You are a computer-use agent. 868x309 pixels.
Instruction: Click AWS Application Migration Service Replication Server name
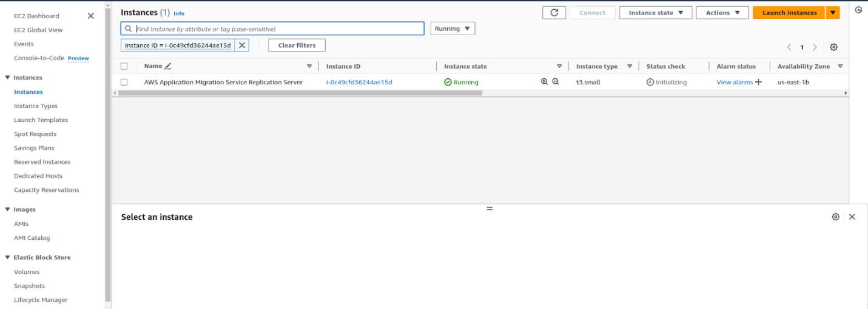[223, 82]
